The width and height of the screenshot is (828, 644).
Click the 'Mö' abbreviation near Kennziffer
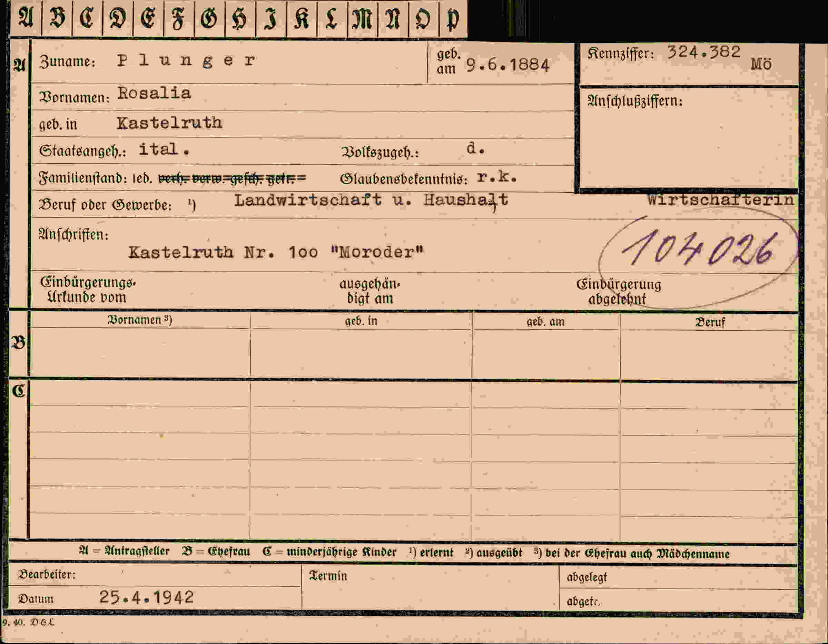click(x=761, y=64)
